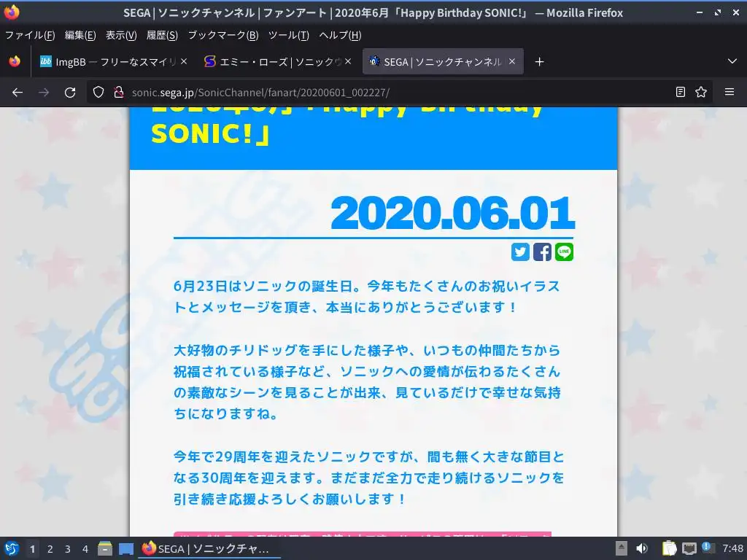
Task: Open 表示(V) menu
Action: pyautogui.click(x=121, y=35)
